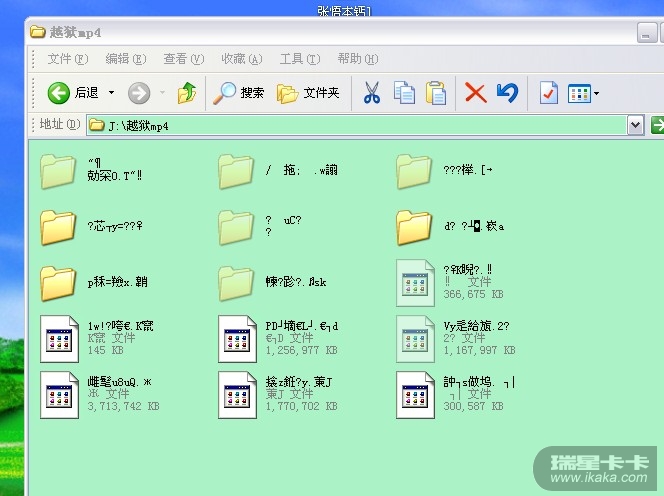This screenshot has height=496, width=664.
Task: Select the folder whose name starts with d?
Action: click(414, 227)
